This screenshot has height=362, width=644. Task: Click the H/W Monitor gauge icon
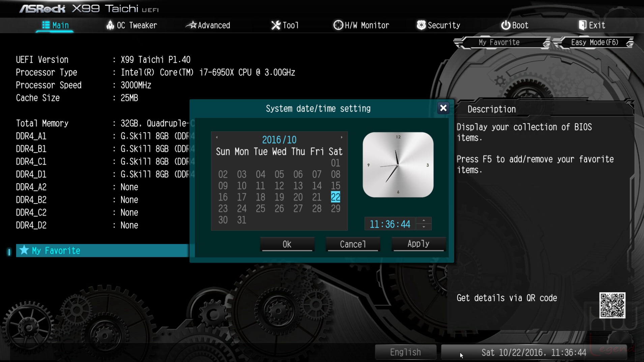[338, 25]
